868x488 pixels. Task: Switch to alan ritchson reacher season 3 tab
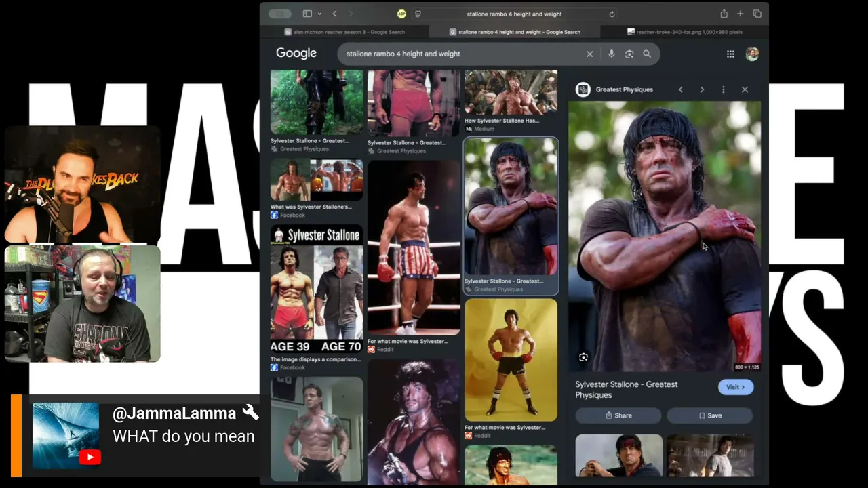(x=344, y=32)
